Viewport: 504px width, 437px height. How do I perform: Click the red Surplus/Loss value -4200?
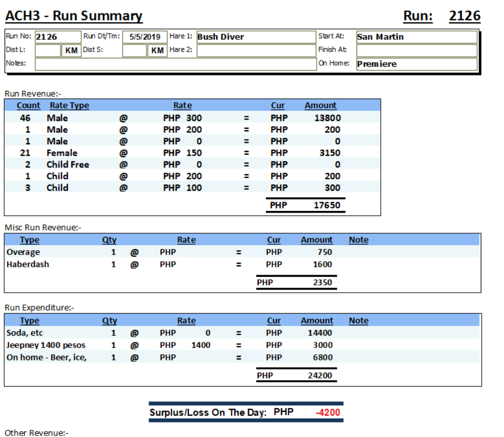coord(328,413)
